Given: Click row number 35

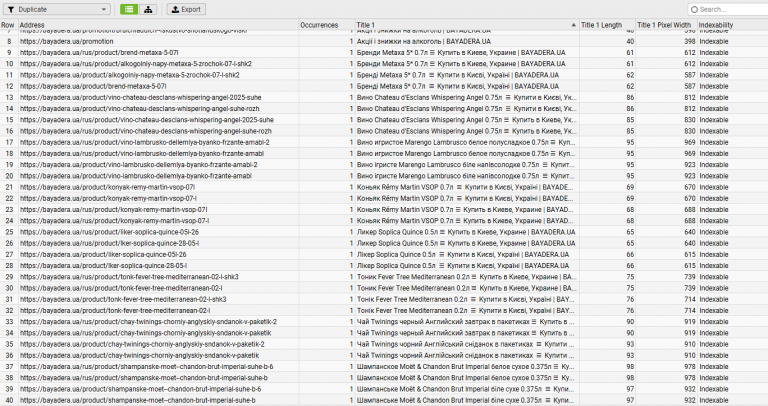Looking at the screenshot, I should tap(9, 344).
